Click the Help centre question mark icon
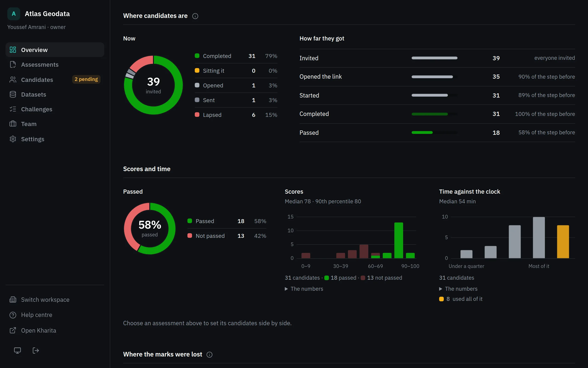 click(13, 315)
